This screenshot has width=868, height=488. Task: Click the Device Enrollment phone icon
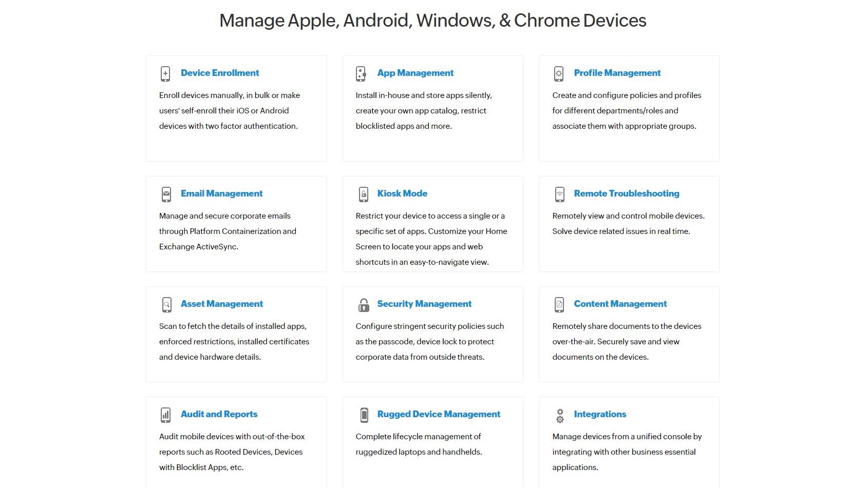[x=165, y=73]
